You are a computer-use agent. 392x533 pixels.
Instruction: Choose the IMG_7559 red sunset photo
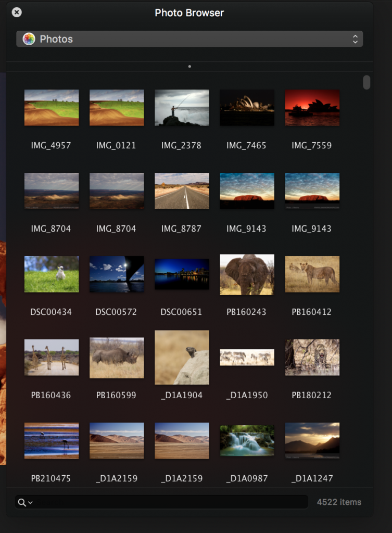click(x=312, y=108)
